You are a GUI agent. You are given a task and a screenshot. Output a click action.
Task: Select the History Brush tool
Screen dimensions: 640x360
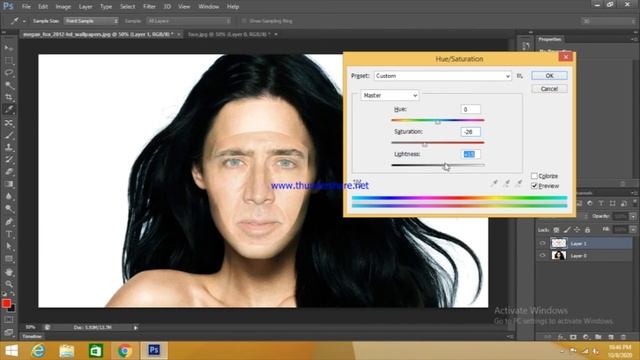9,159
